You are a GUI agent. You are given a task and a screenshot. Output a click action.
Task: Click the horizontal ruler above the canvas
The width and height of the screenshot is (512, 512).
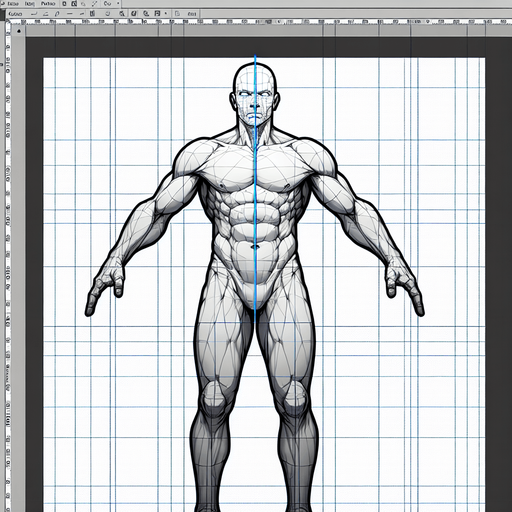pyautogui.click(x=260, y=22)
